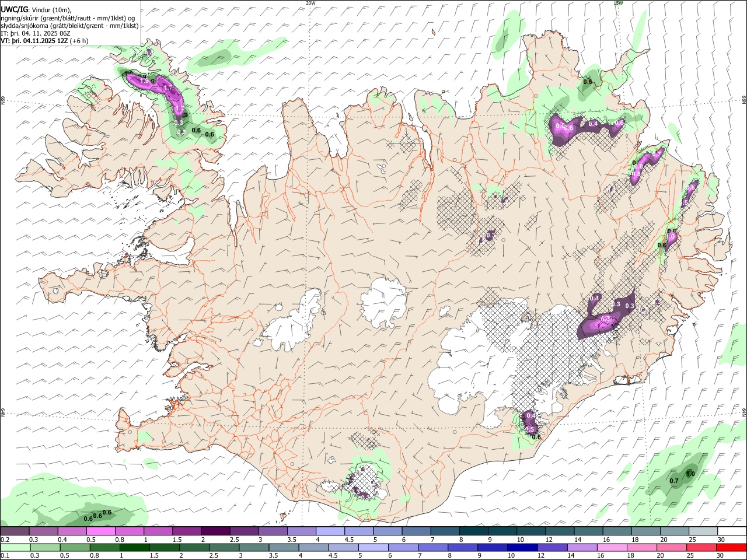Pick upper scale swatch between 1 and 1.5
Screen dimensions: 747x560
pyautogui.click(x=158, y=531)
